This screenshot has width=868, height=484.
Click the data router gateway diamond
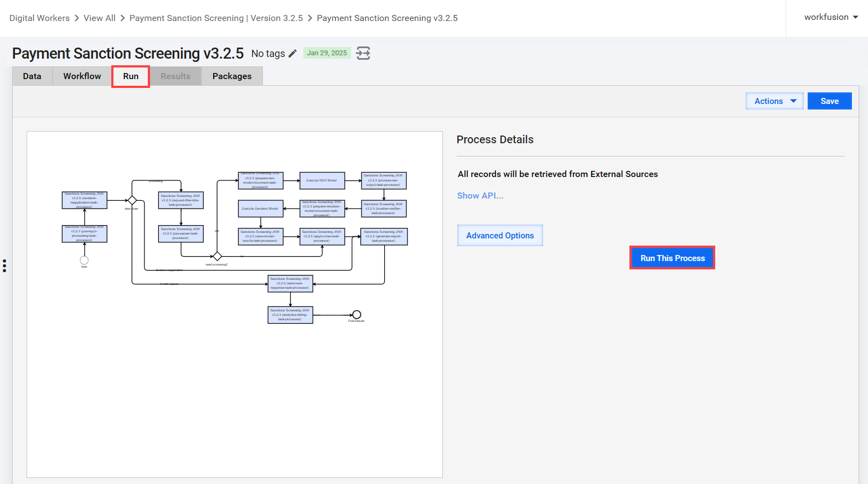132,200
